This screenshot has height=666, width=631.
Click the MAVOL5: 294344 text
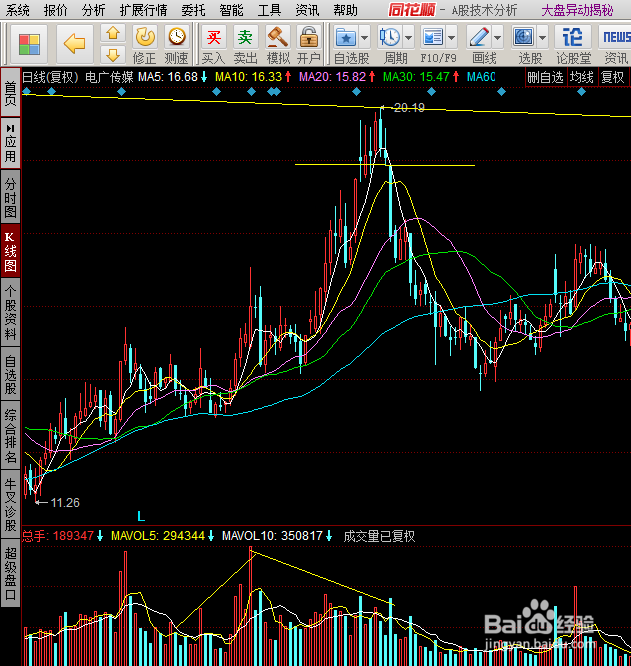(158, 536)
